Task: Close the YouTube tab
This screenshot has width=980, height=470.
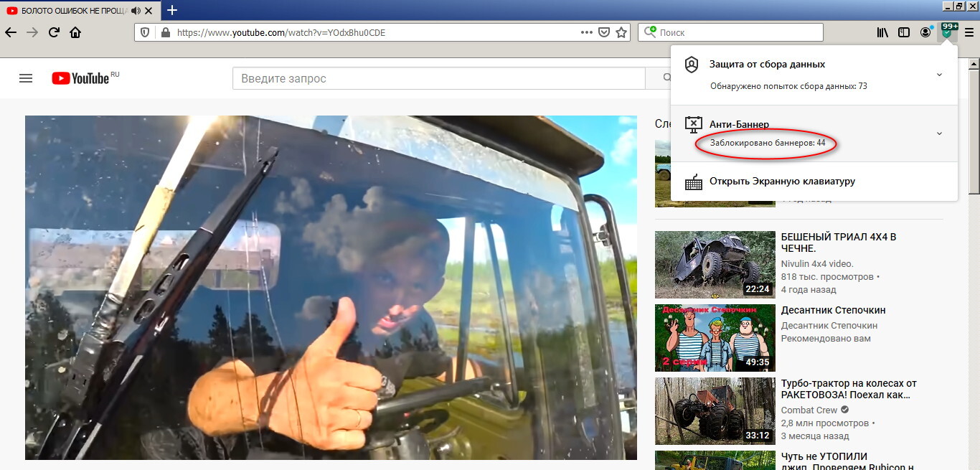Action: pyautogui.click(x=149, y=11)
